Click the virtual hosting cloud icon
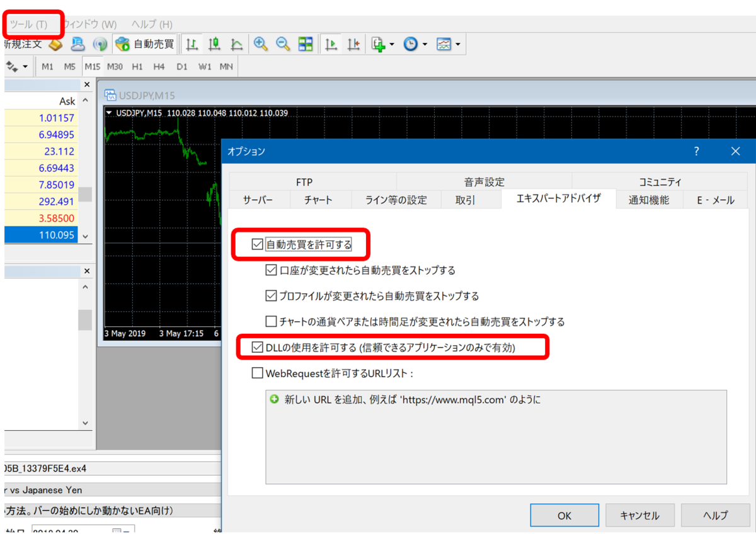The height and width of the screenshot is (534, 756). (77, 45)
